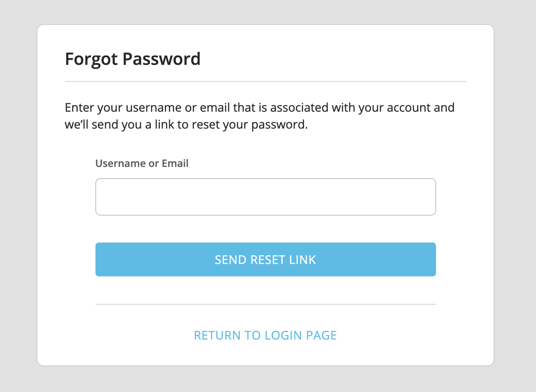Viewport: 536px width, 392px height.
Task: Click the Username or Email label
Action: click(x=142, y=163)
